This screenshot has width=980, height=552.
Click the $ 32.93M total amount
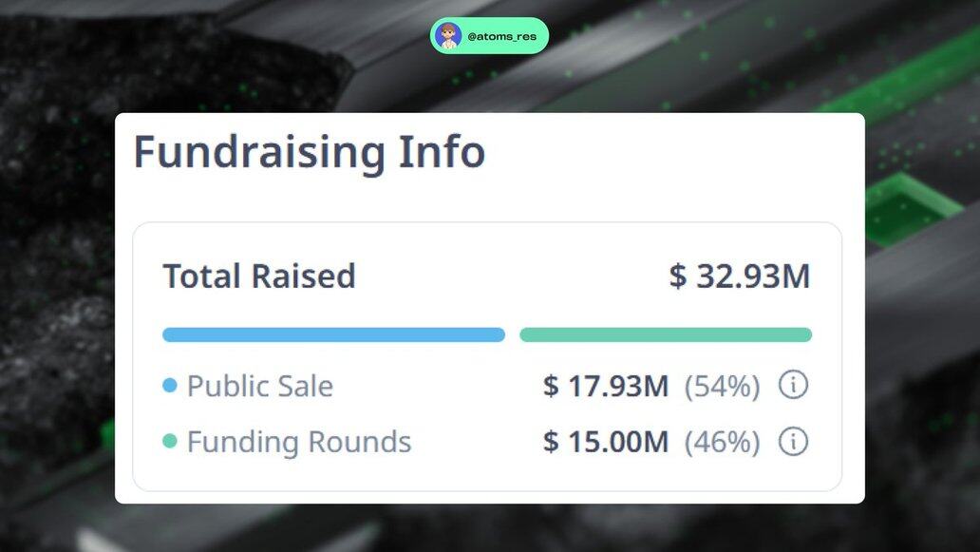(740, 276)
